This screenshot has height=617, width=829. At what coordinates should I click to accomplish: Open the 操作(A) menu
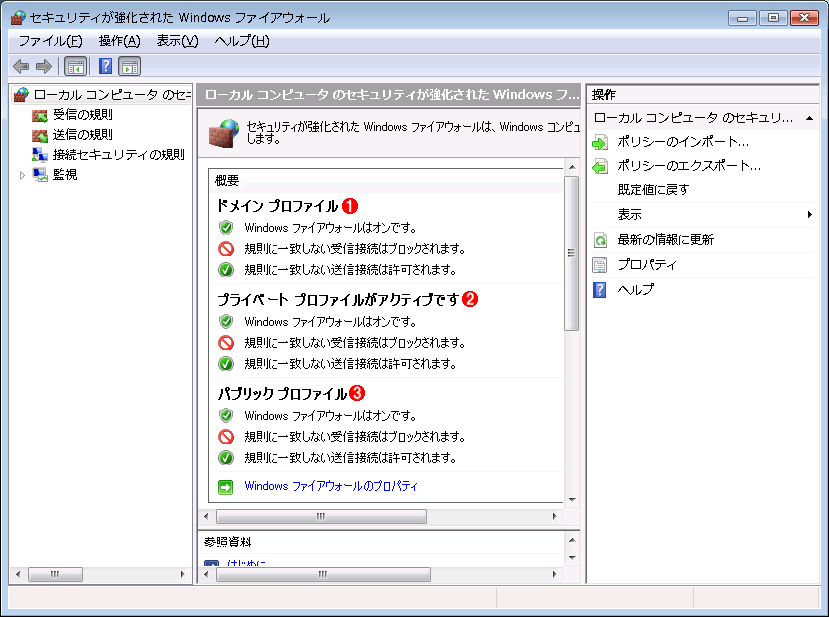pos(119,41)
